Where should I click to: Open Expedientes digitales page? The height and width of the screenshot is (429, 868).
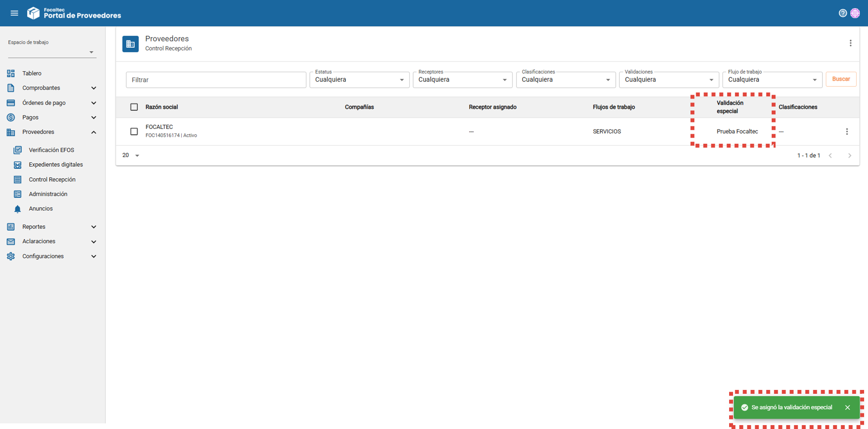56,165
